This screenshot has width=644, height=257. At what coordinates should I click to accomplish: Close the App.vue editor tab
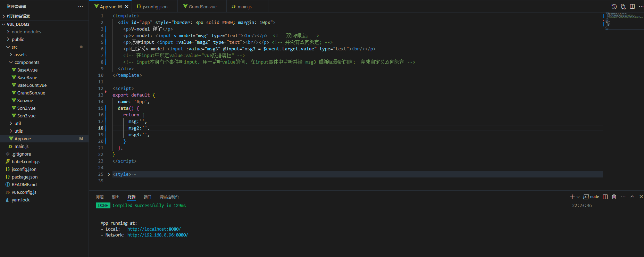tap(127, 7)
